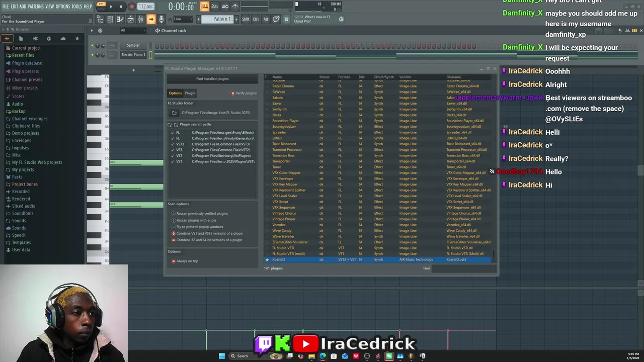This screenshot has width=644, height=362.
Task: Select the Electric Piano 1 channel
Action: click(x=133, y=55)
